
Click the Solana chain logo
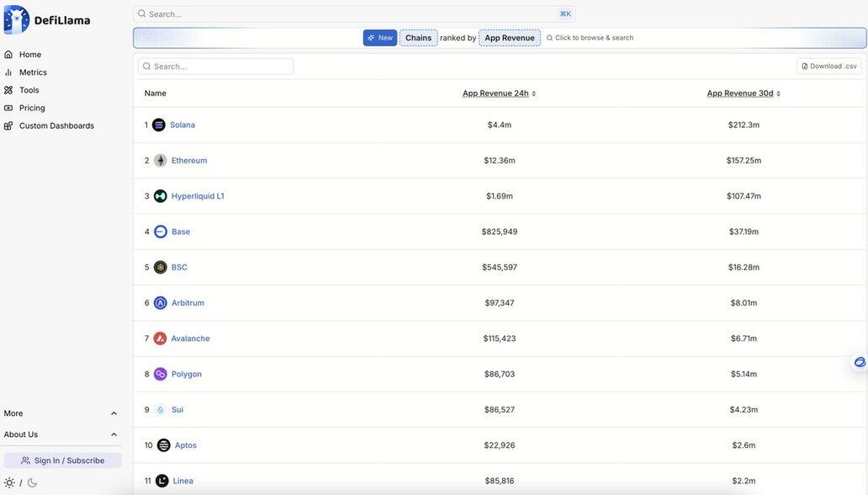coord(159,125)
